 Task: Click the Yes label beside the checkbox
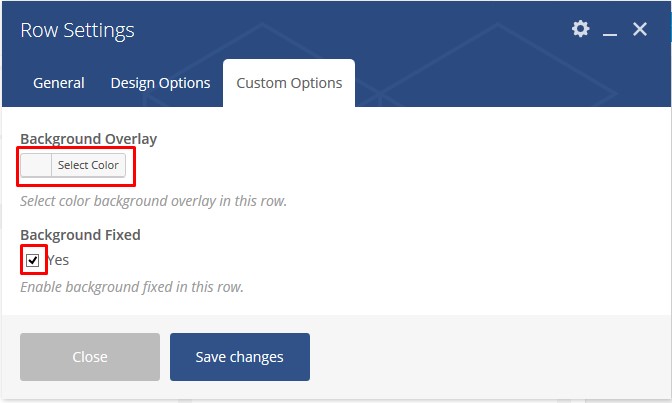(x=58, y=260)
